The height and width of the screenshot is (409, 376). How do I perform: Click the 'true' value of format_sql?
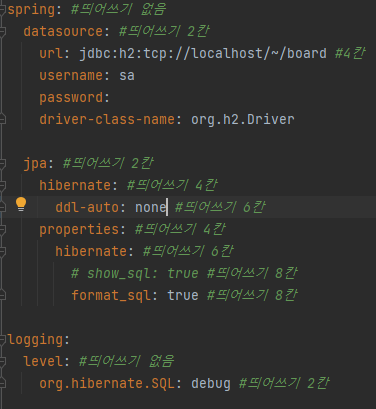tap(183, 296)
